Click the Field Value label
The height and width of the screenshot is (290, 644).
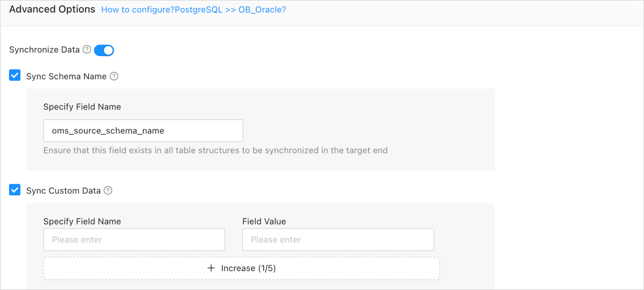(x=264, y=221)
